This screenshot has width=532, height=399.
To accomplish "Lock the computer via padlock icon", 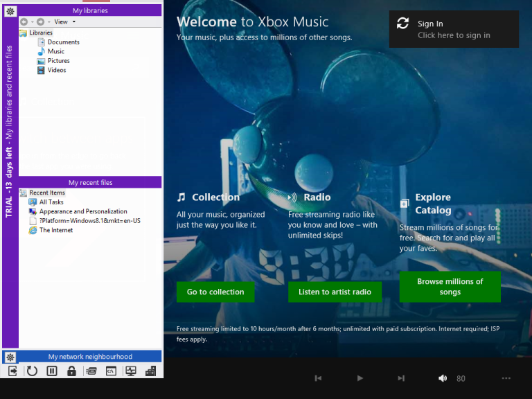I will (71, 371).
